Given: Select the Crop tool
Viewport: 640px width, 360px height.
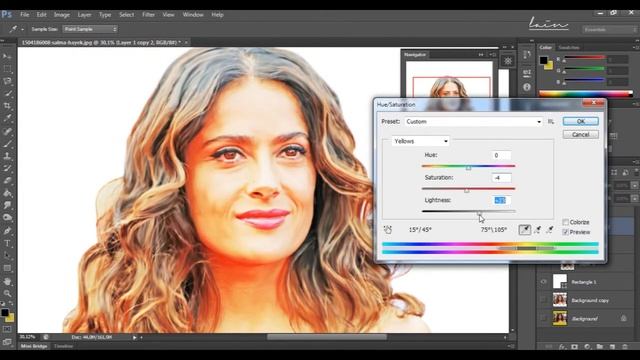Looking at the screenshot, I should coord(7,106).
